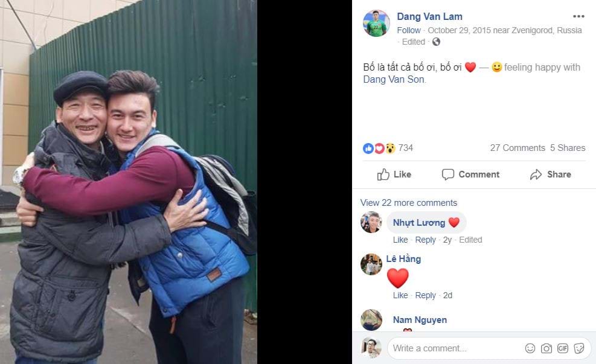Click in the Write a comment field
This screenshot has width=596, height=364.
pos(456,348)
